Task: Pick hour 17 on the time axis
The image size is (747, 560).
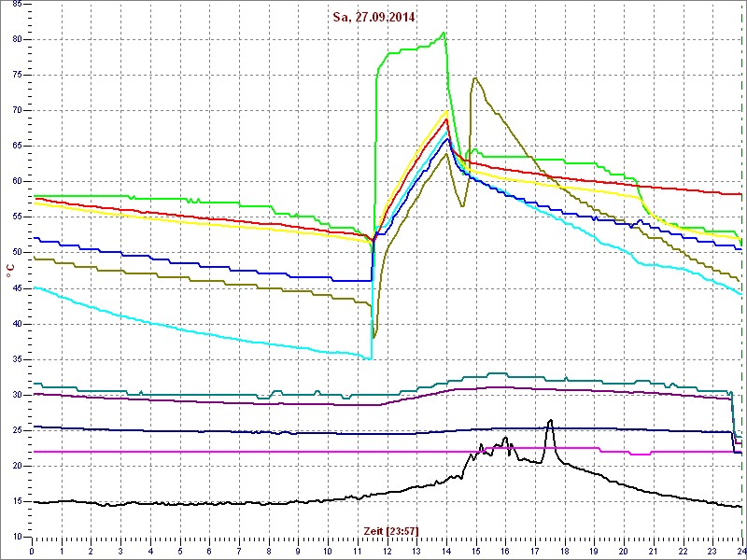Action: [x=535, y=552]
